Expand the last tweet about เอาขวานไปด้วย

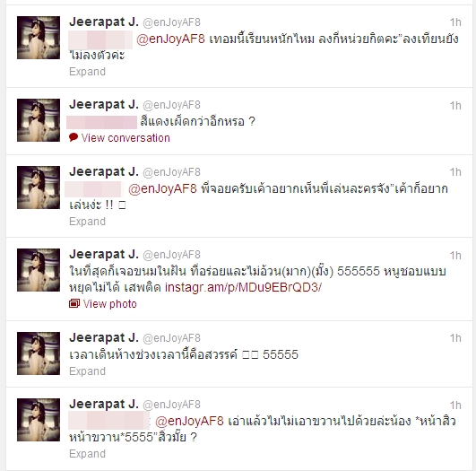[x=88, y=454]
